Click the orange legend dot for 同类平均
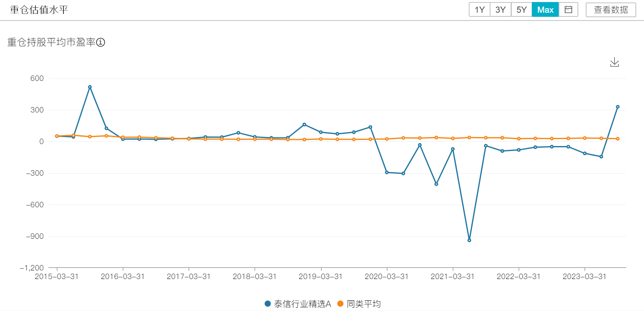Viewport: 644px width, 311px height. click(x=340, y=304)
